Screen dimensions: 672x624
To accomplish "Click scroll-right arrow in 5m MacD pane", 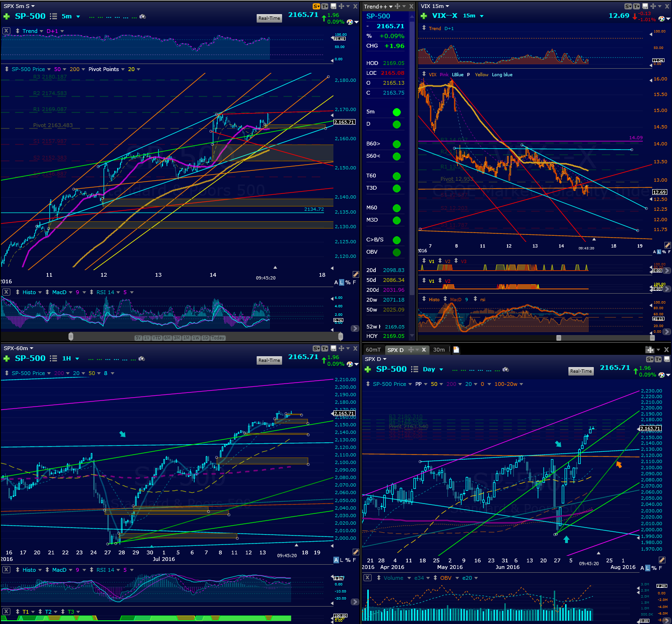I will pos(355,328).
